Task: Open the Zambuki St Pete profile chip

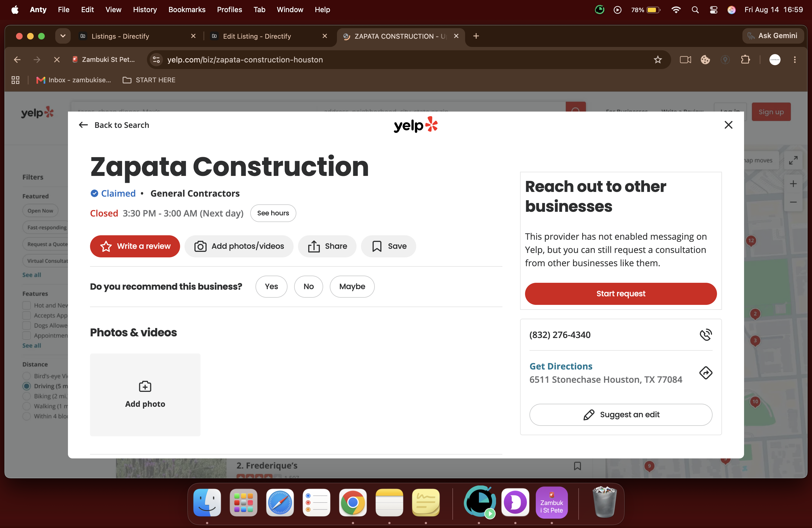Action: coord(103,60)
